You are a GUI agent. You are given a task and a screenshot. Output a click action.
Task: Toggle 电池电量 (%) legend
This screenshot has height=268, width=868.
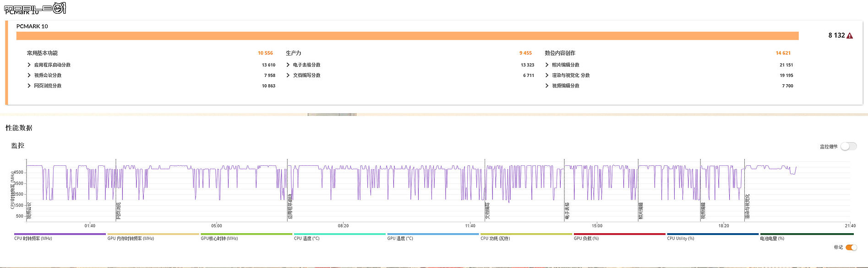(806, 236)
